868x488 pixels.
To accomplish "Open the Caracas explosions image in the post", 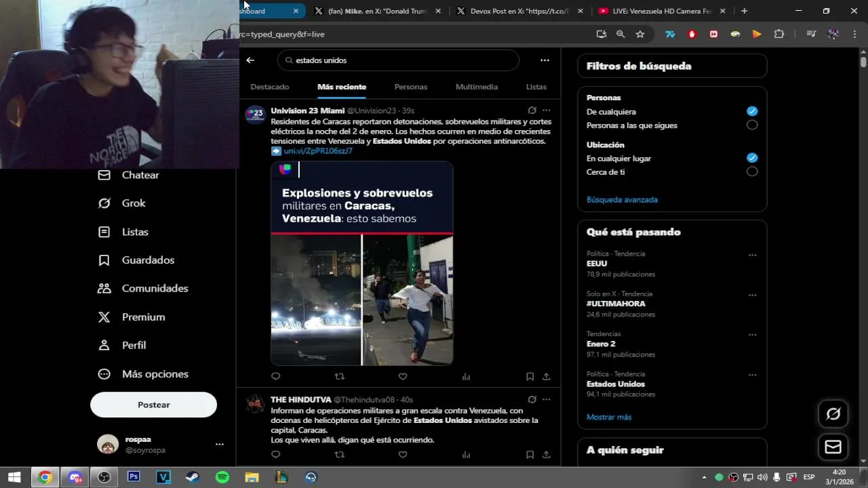I will [x=362, y=264].
